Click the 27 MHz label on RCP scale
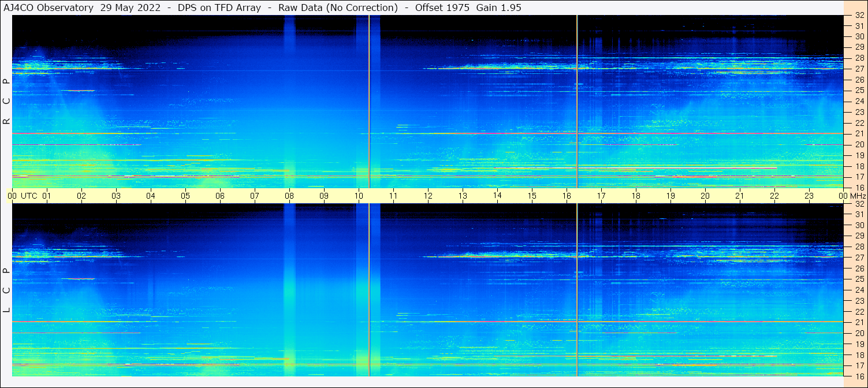868x388 pixels. tap(859, 69)
